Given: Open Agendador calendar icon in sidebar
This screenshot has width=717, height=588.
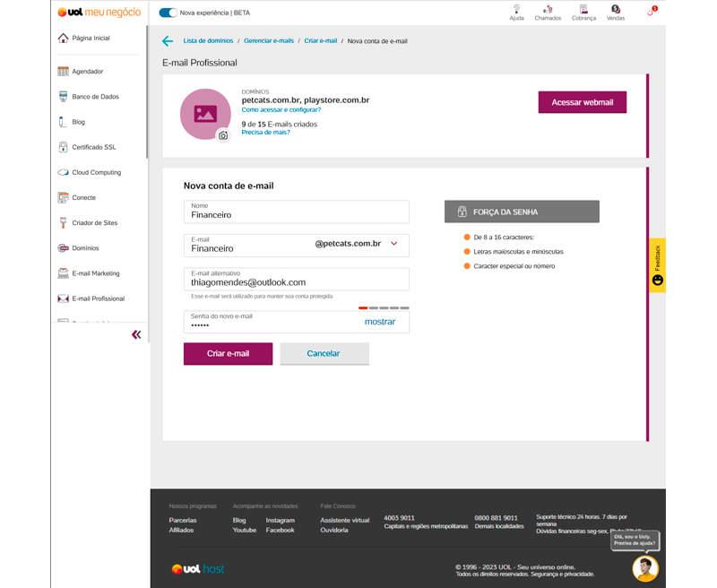Looking at the screenshot, I should pos(63,72).
